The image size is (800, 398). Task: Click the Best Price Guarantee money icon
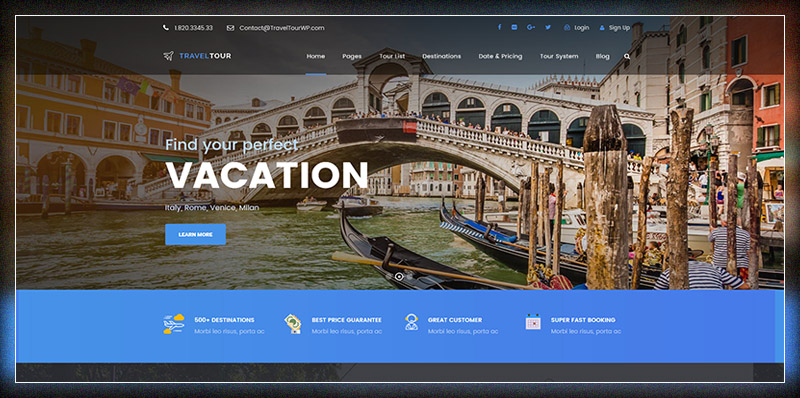click(x=292, y=324)
